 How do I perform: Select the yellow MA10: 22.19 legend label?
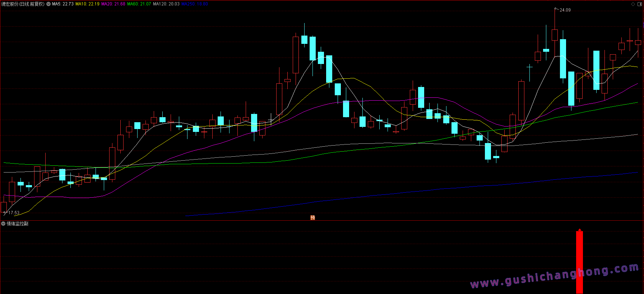(87, 4)
